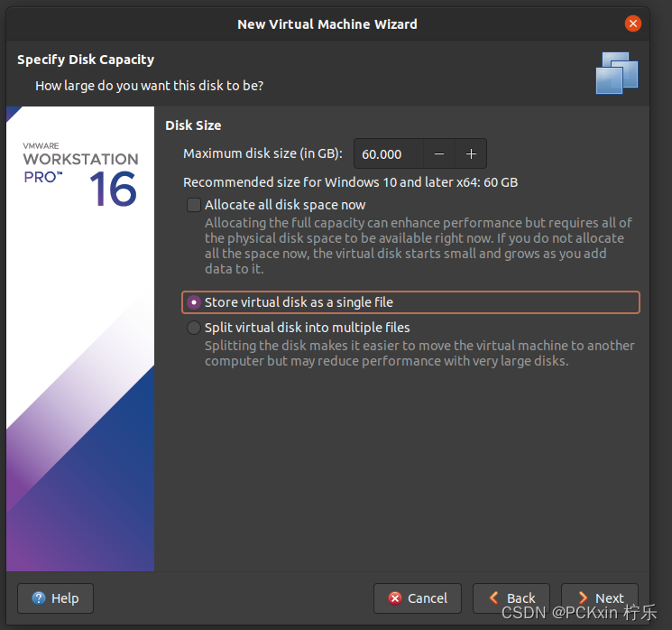Viewport: 672px width, 630px height.
Task: Click the VMware Workstation Pro 16 logo
Action: pos(80,173)
